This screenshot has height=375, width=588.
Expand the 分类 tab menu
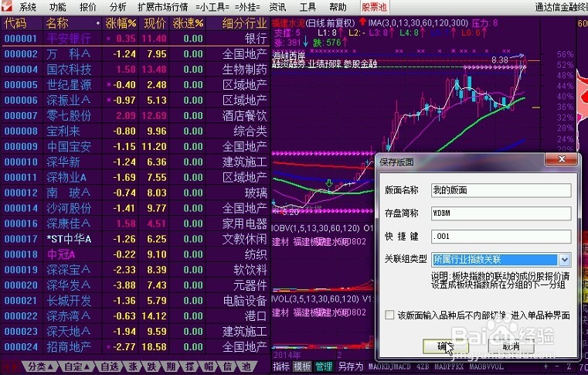[40, 366]
